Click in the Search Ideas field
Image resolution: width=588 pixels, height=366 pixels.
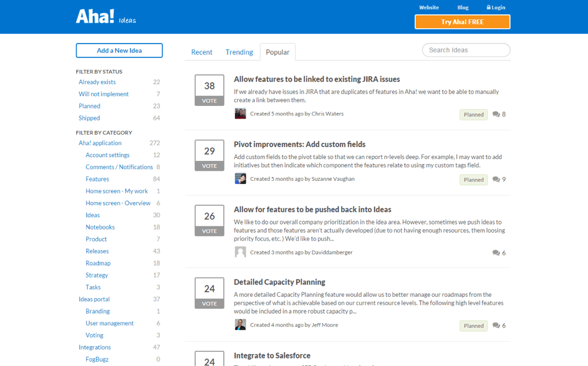pyautogui.click(x=466, y=50)
